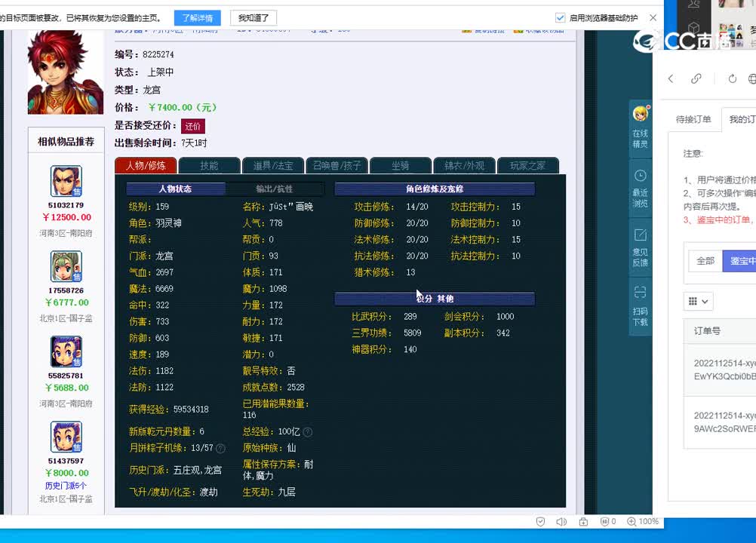Click the 100% zoom magnifier icon
Screen dimensions: 756x543
tap(631, 521)
